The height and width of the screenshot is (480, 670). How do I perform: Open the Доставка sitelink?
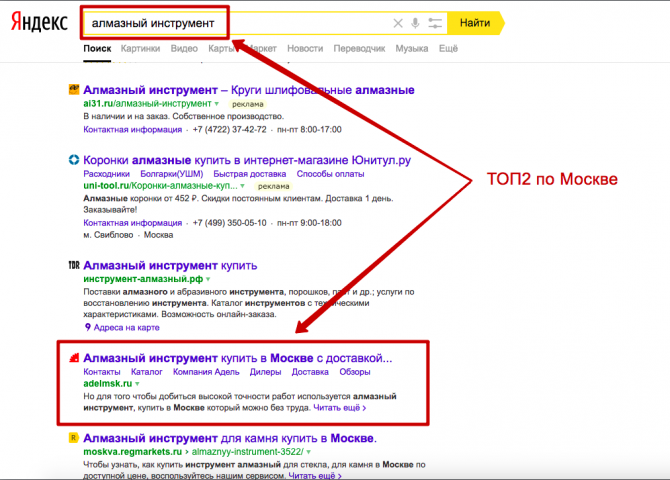tap(310, 372)
